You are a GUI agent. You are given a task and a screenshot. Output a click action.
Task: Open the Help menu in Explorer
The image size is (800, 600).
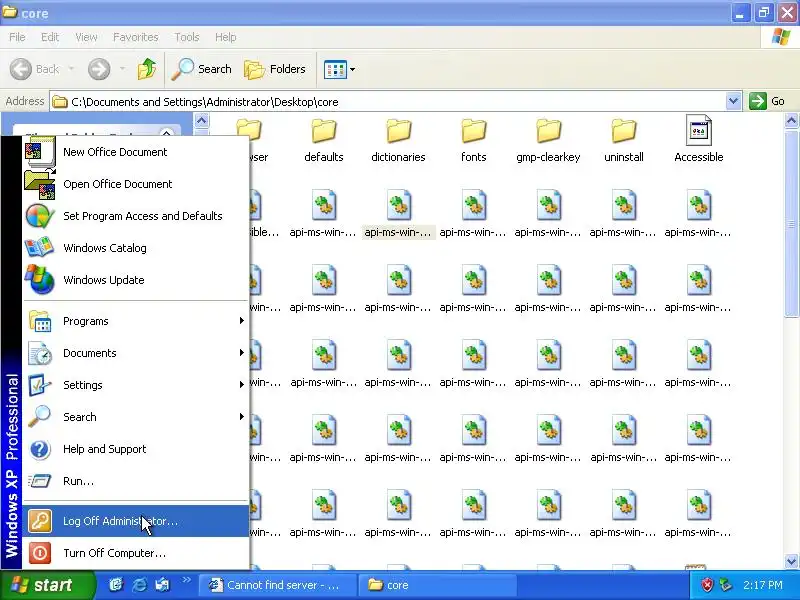tap(226, 37)
